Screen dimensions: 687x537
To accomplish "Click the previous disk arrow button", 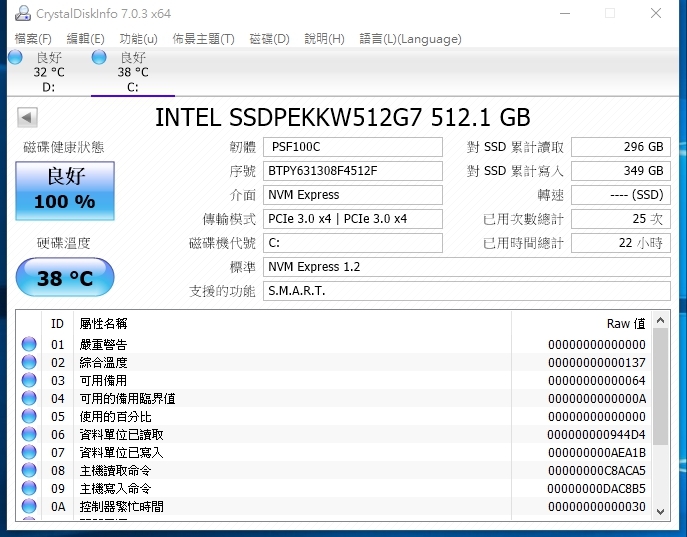I will (27, 117).
